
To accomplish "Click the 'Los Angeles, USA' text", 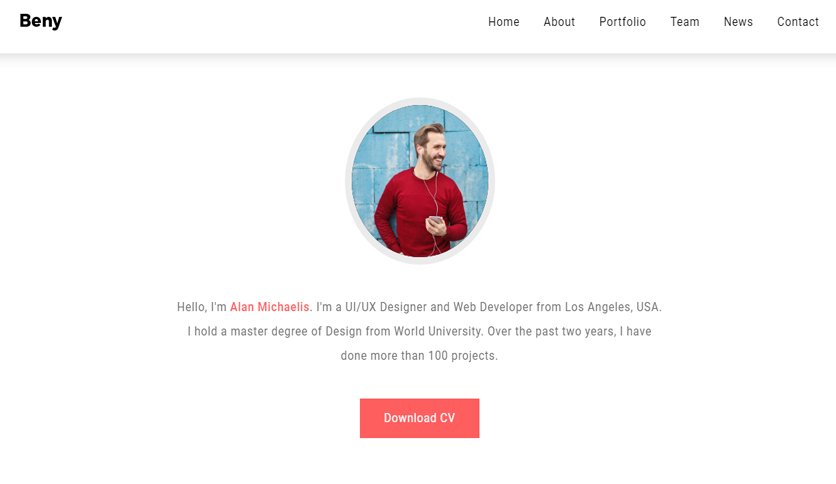I will [613, 307].
